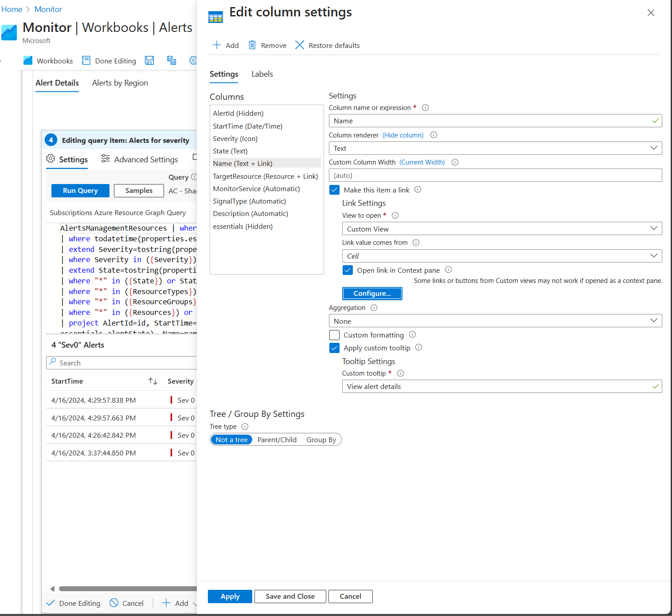This screenshot has height=616, width=672.
Task: Click the info icon beside Apply custom tooltip
Action: [418, 347]
